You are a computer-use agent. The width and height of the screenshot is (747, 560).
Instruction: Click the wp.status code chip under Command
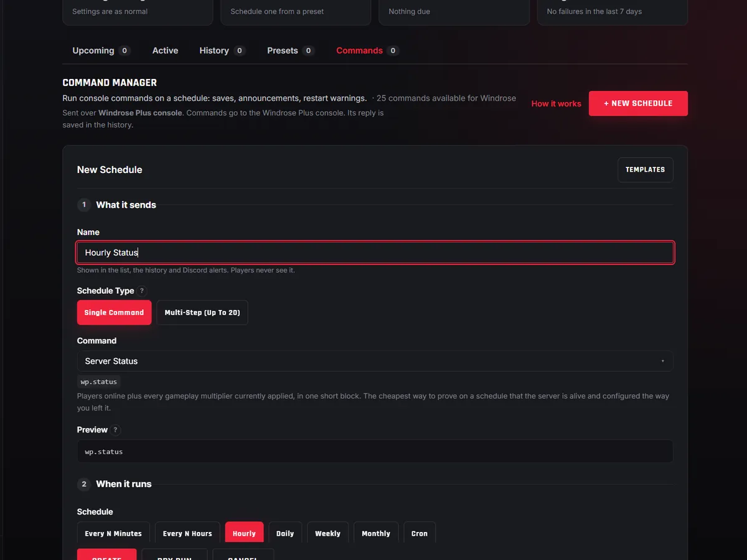tap(98, 381)
